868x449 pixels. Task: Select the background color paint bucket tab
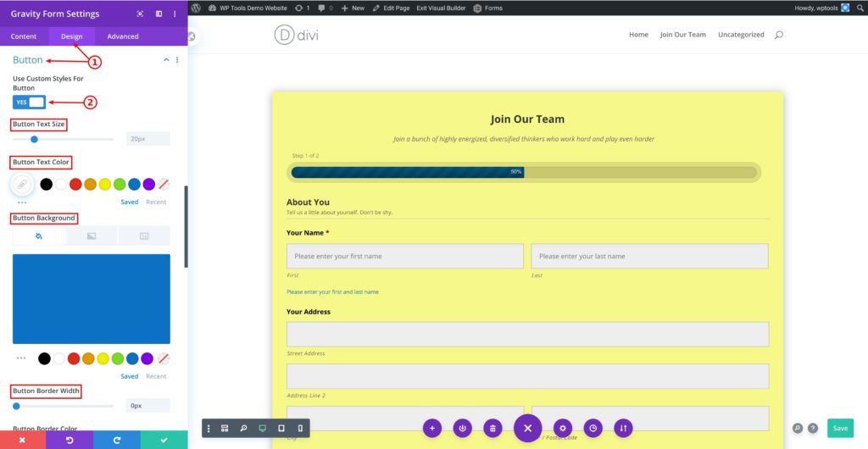39,236
